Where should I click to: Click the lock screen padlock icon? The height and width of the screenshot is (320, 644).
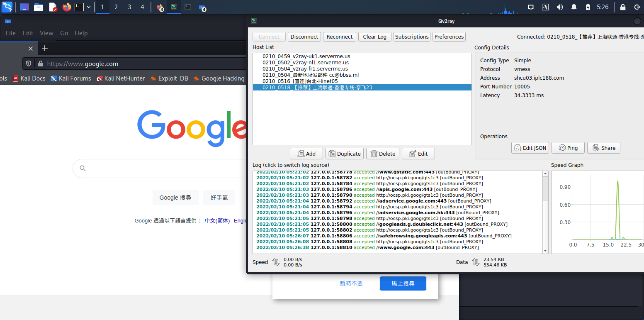(x=623, y=7)
